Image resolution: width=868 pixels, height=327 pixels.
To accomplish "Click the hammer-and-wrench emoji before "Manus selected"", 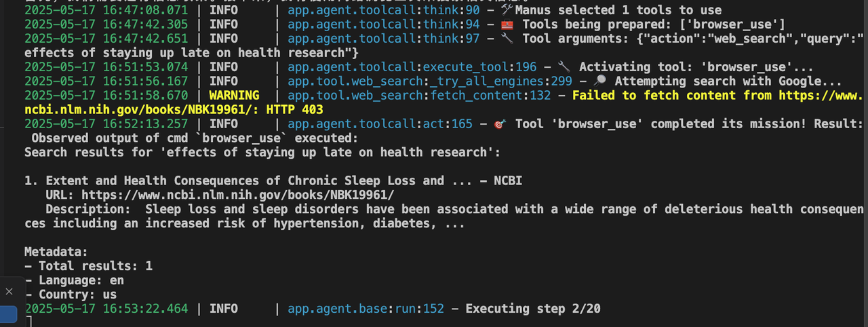I will pyautogui.click(x=506, y=10).
